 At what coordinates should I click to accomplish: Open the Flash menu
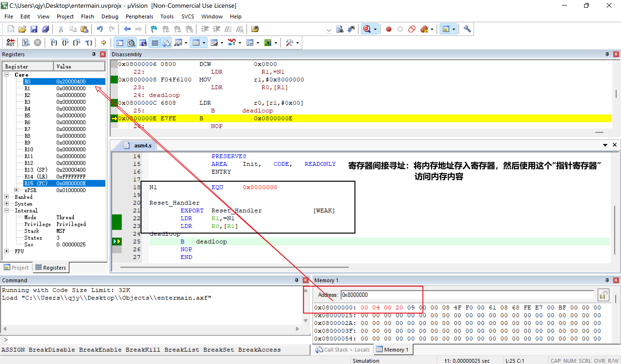(87, 16)
